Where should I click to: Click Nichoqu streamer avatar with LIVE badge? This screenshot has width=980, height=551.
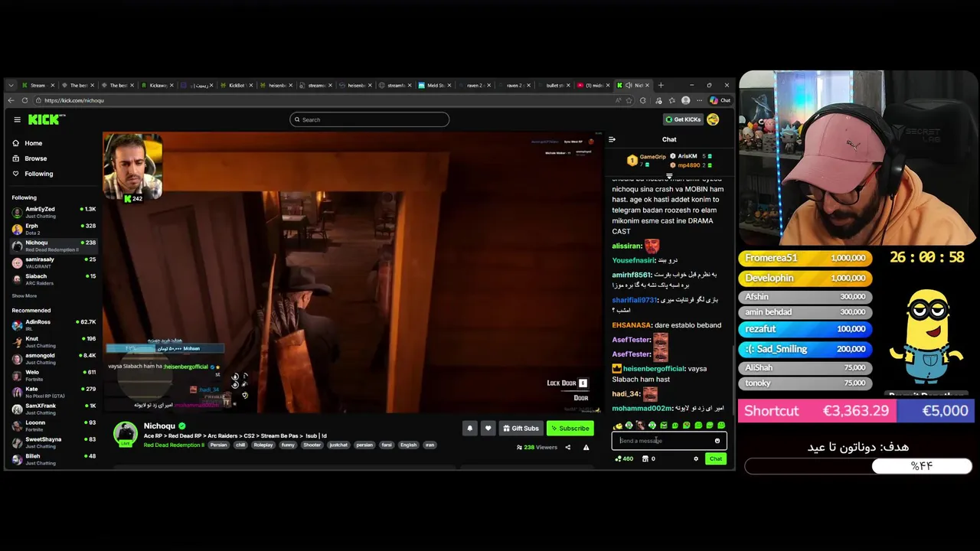(x=126, y=433)
